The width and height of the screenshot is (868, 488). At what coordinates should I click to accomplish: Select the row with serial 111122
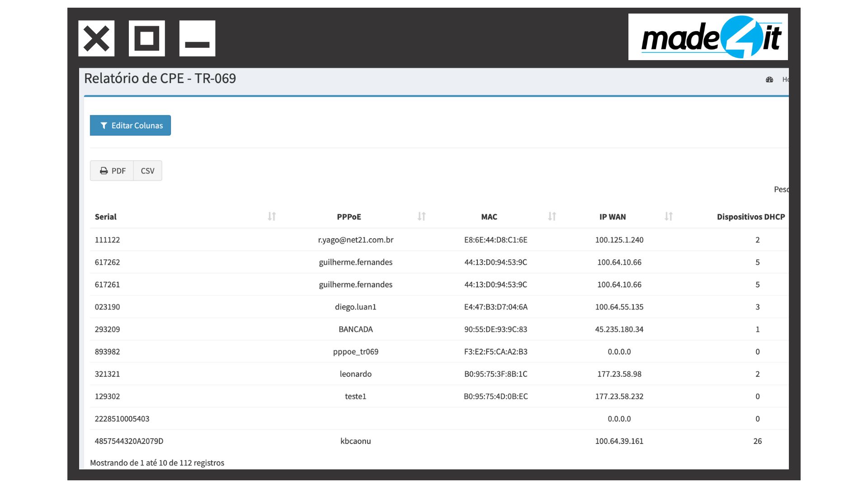[x=107, y=240]
